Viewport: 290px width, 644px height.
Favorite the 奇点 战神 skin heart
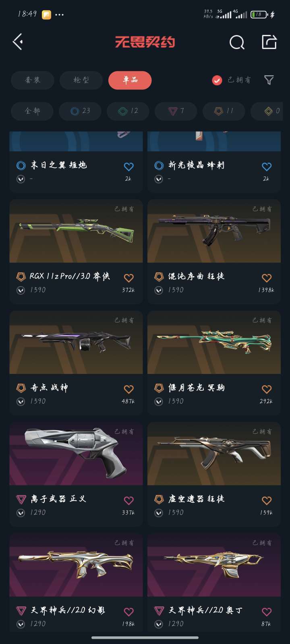tap(128, 389)
